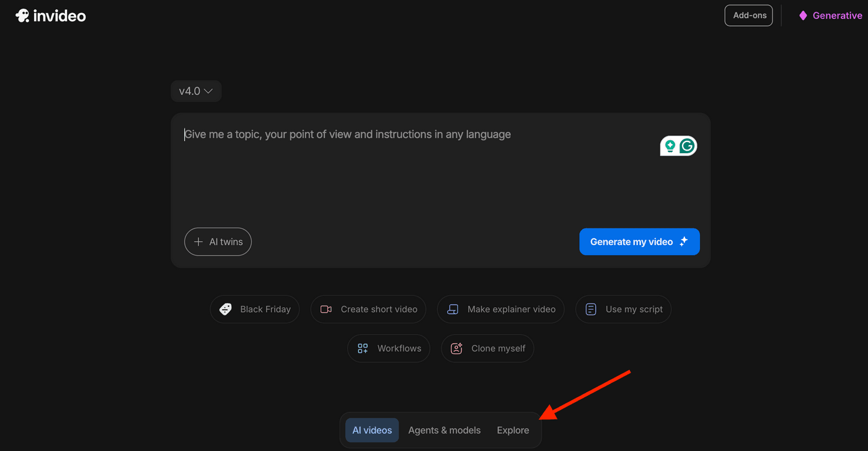
Task: Pick the Make explainer video icon
Action: point(453,309)
